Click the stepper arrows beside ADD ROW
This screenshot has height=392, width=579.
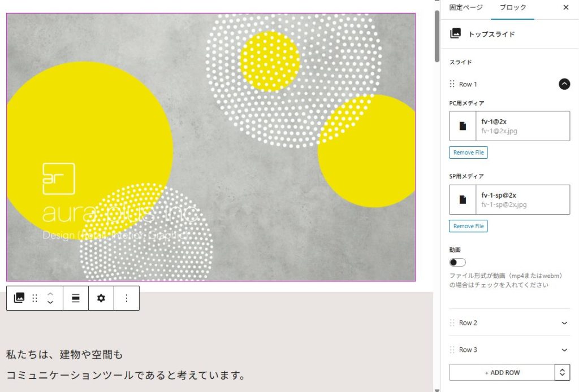(x=563, y=372)
